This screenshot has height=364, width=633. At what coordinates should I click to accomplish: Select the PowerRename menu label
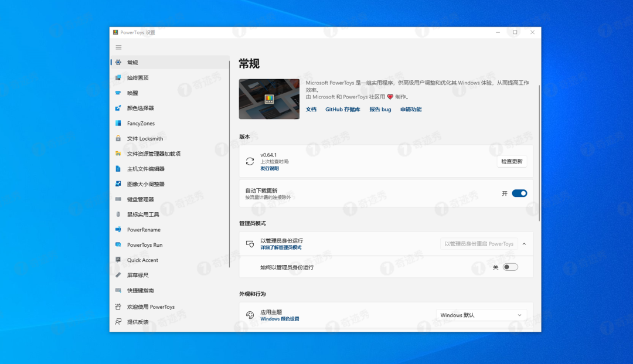click(144, 230)
